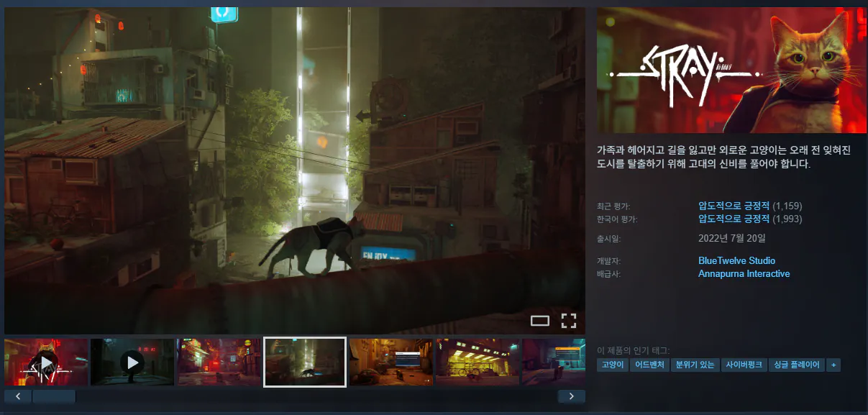Play the second trailer in the thumbnail strip
This screenshot has height=415, width=868.
point(132,361)
